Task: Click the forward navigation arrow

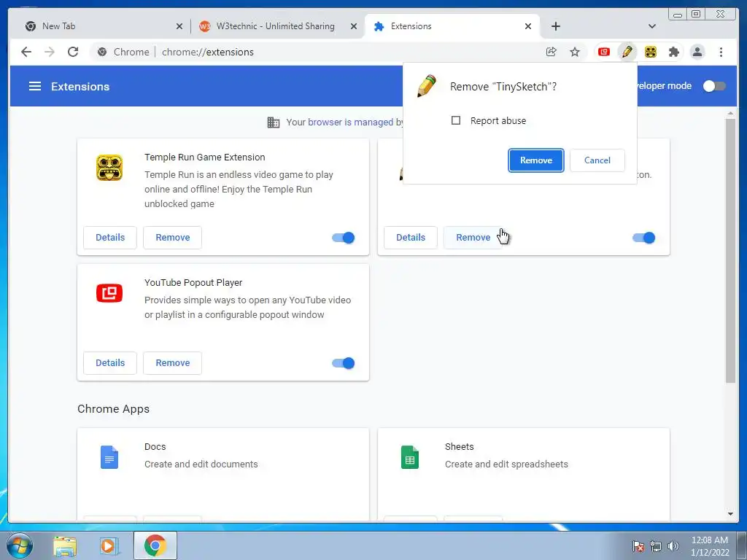Action: click(50, 52)
